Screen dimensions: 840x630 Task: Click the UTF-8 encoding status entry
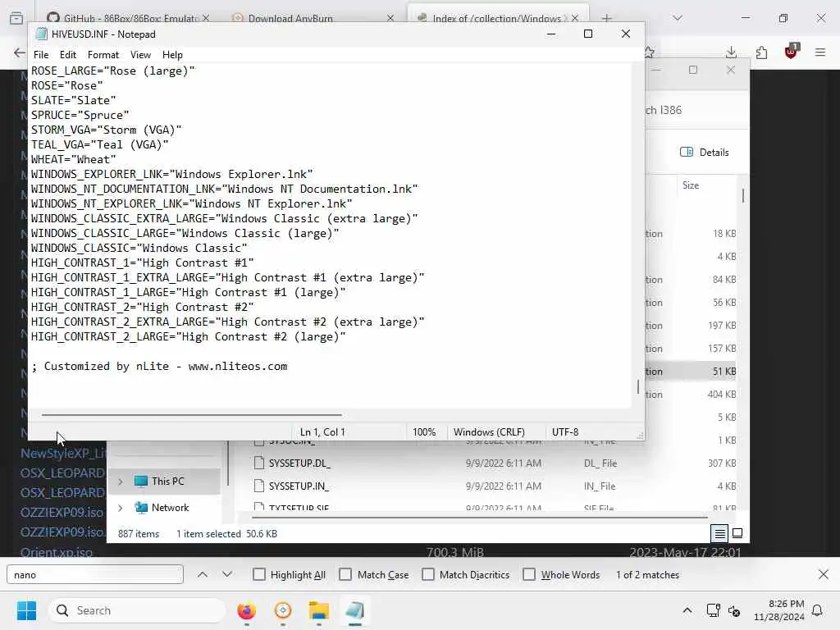tap(565, 431)
